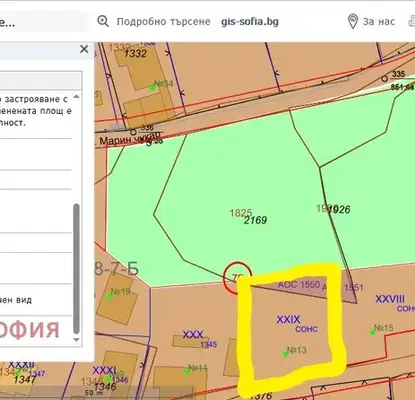
Task: Open the За нас page
Action: [379, 22]
